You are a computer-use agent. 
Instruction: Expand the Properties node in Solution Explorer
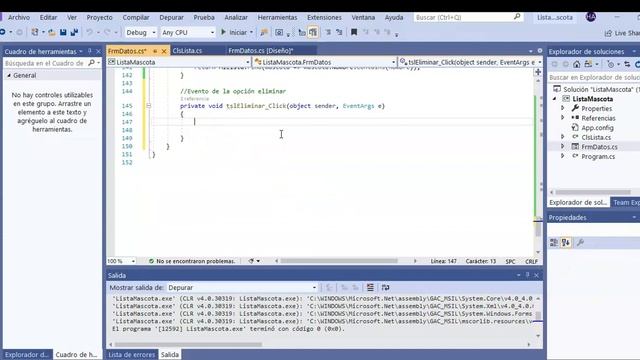(x=562, y=108)
